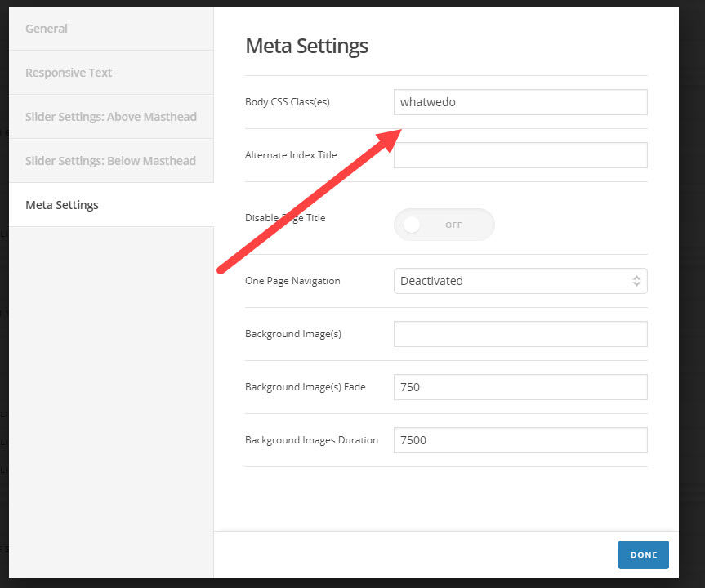Click the Meta Settings sidebar tab
705x588 pixels.
[62, 205]
